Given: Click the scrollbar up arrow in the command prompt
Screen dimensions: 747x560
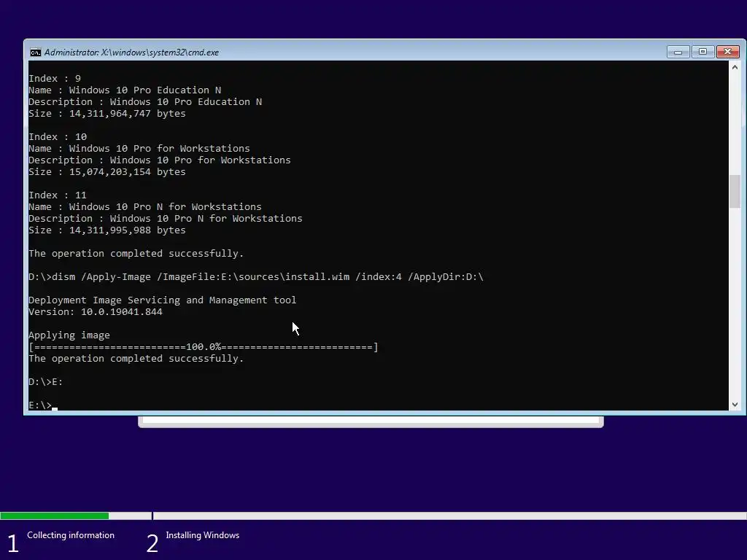Looking at the screenshot, I should [x=735, y=67].
